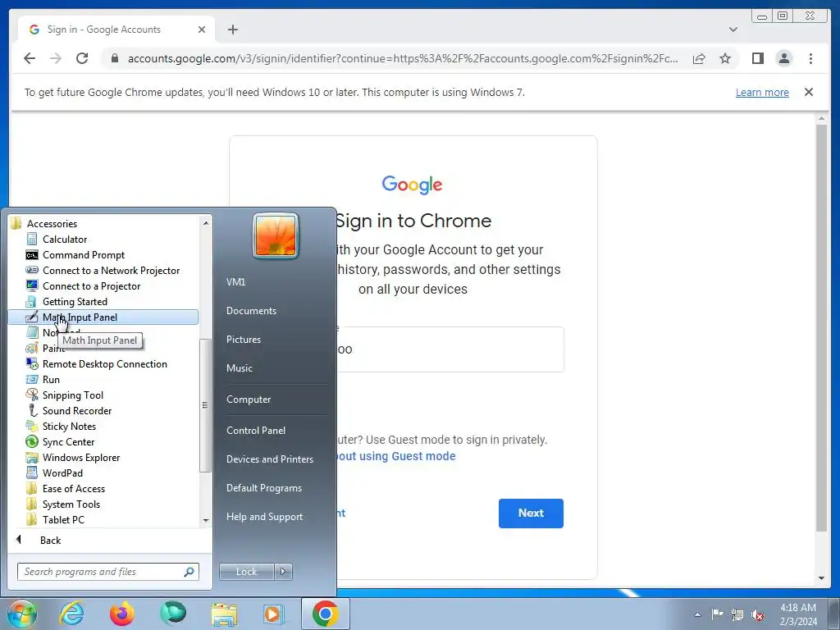The width and height of the screenshot is (840, 630).
Task: Launch WordPad
Action: click(62, 472)
